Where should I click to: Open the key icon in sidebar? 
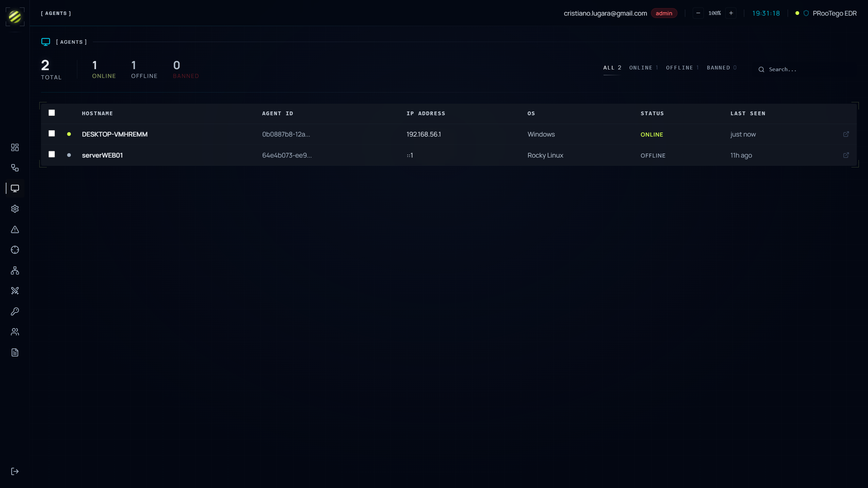pyautogui.click(x=15, y=311)
